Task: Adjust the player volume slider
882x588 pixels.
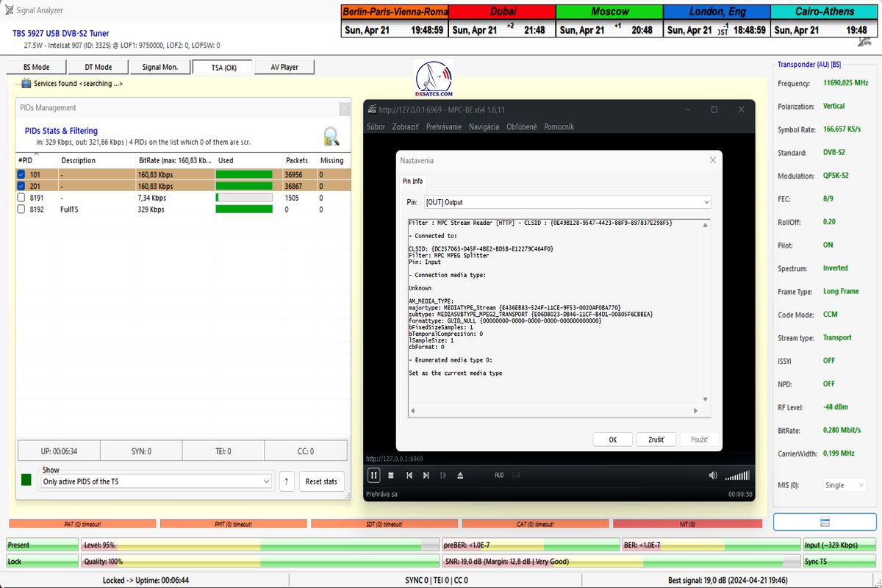Action: click(738, 476)
